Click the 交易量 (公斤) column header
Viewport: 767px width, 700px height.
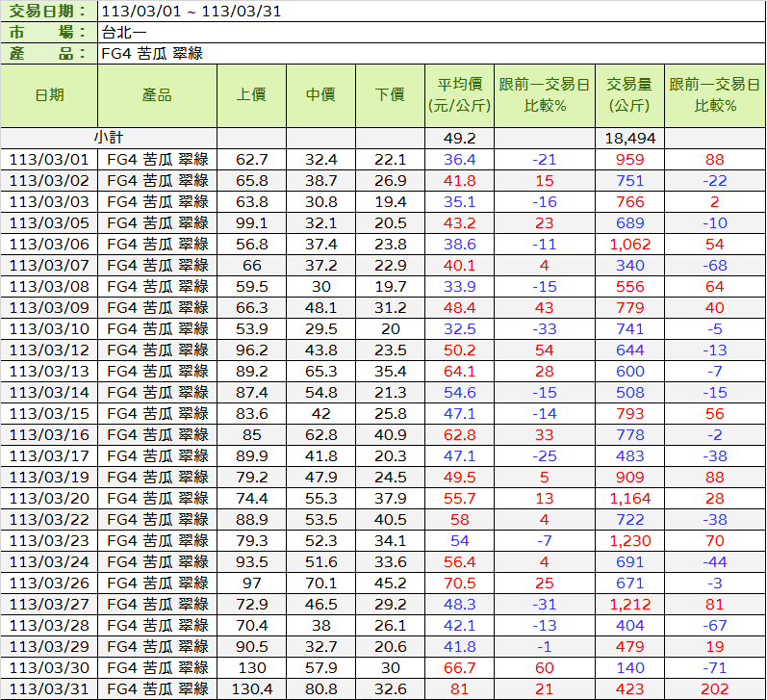629,95
